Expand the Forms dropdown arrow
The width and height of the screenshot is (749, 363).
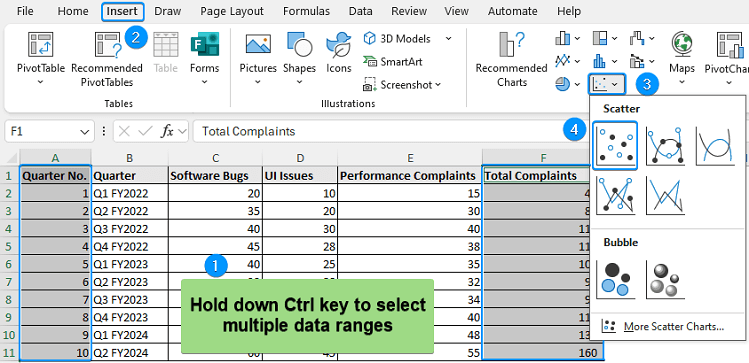[x=204, y=82]
